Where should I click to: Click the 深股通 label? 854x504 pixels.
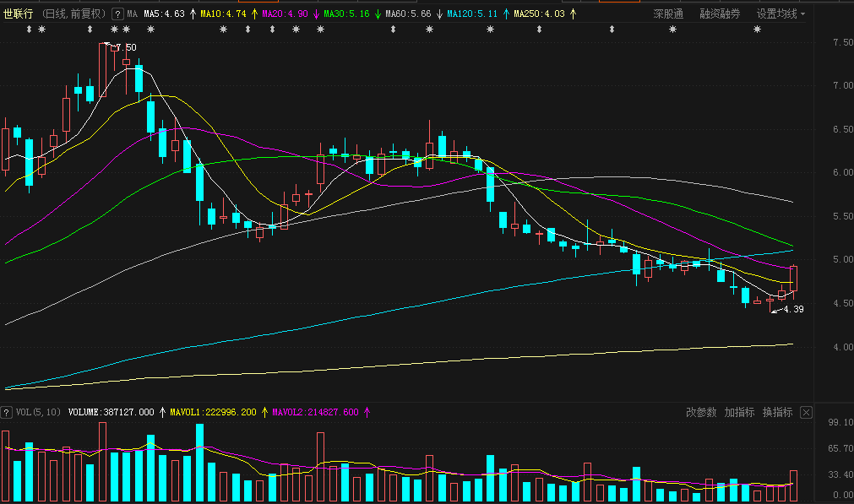[x=668, y=14]
